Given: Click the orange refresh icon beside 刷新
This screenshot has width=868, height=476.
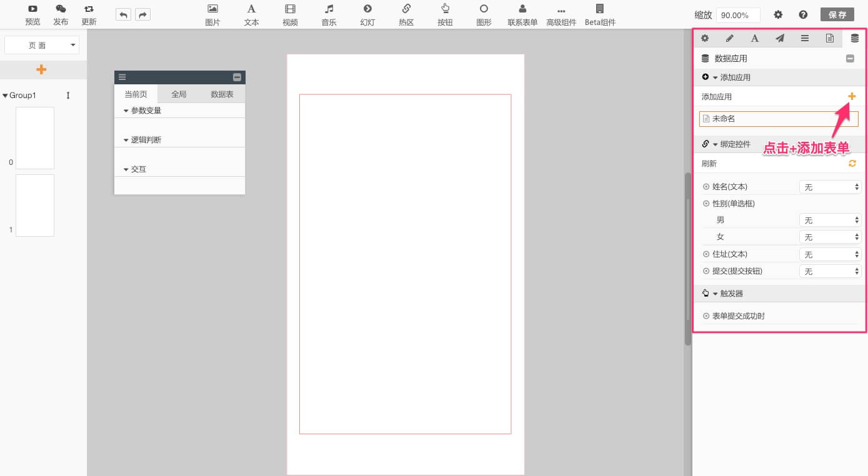Looking at the screenshot, I should click(x=852, y=164).
